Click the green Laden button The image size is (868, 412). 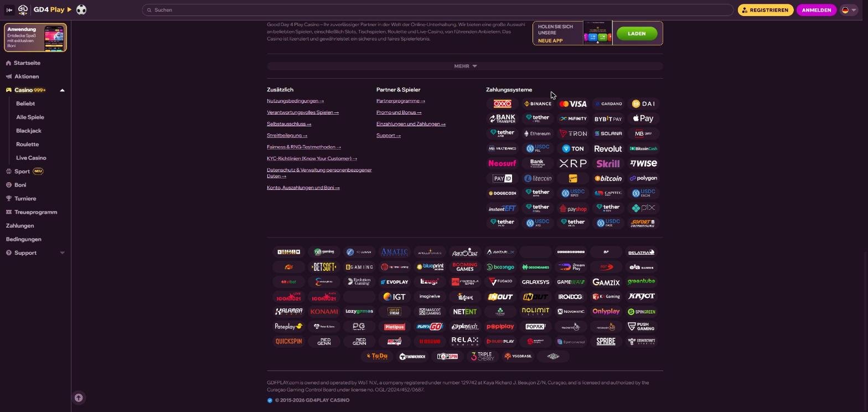637,33
